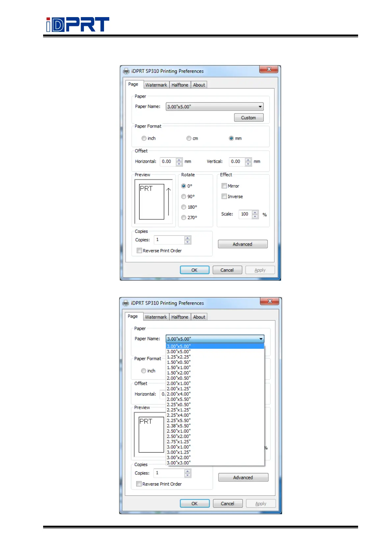Choose 2.75"x1.25" paper size

pos(215,441)
